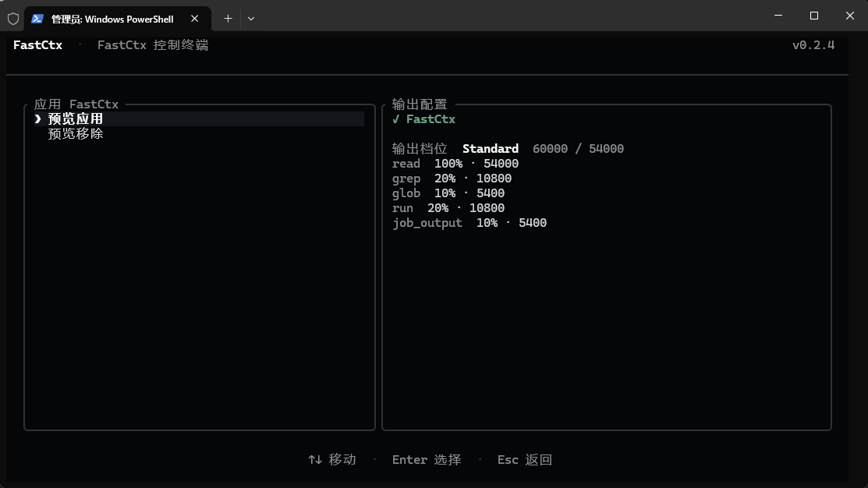Click the green ✓ FastCtx status line

[423, 119]
